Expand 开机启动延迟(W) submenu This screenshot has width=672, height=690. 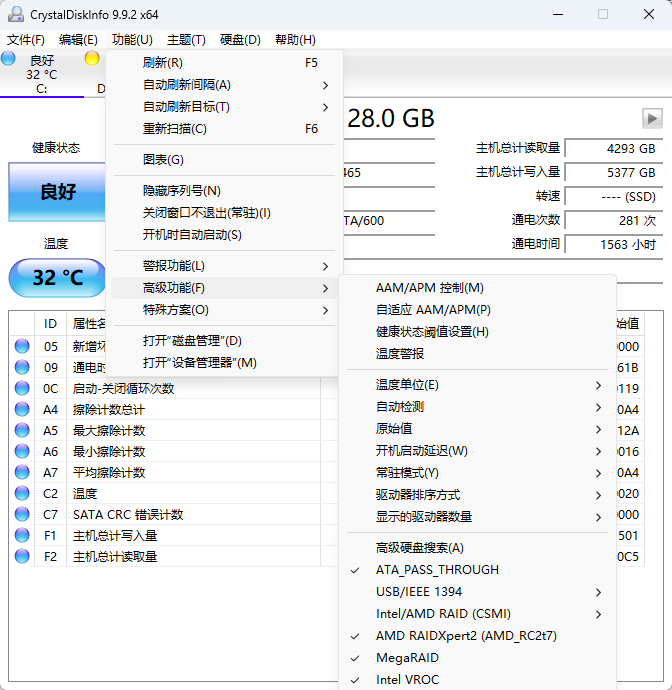tap(477, 451)
